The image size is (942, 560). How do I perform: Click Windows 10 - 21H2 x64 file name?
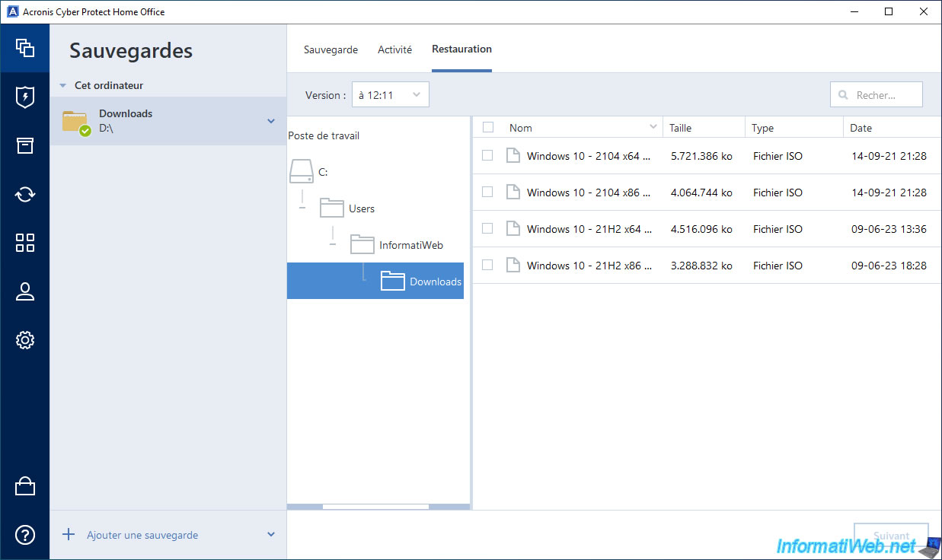pos(589,229)
